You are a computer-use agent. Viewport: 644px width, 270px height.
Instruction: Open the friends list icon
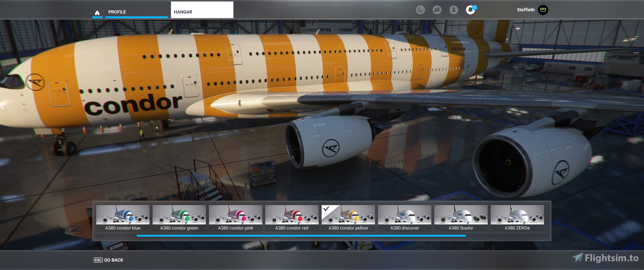(x=437, y=9)
